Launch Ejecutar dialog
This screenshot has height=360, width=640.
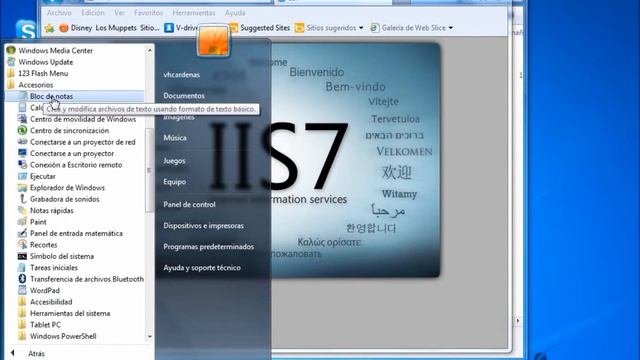pyautogui.click(x=42, y=176)
